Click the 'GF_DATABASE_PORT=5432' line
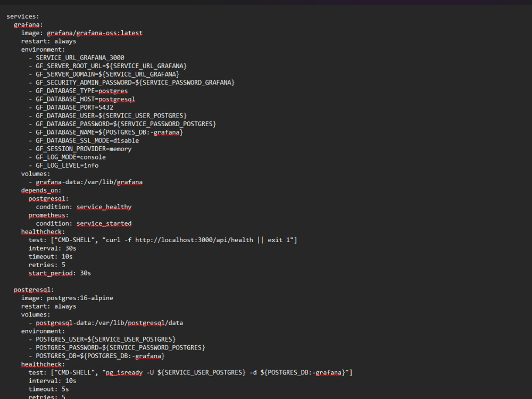532x399 pixels. 74,107
